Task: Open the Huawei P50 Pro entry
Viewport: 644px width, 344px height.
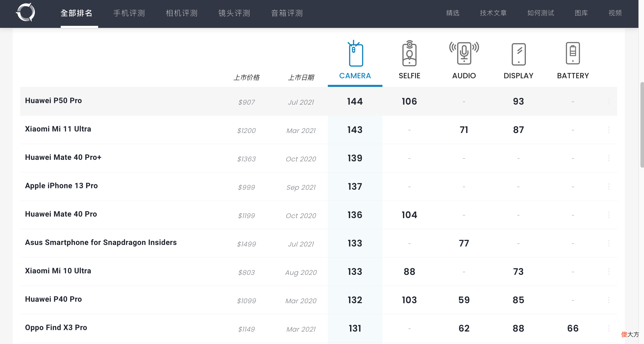Action: click(53, 101)
